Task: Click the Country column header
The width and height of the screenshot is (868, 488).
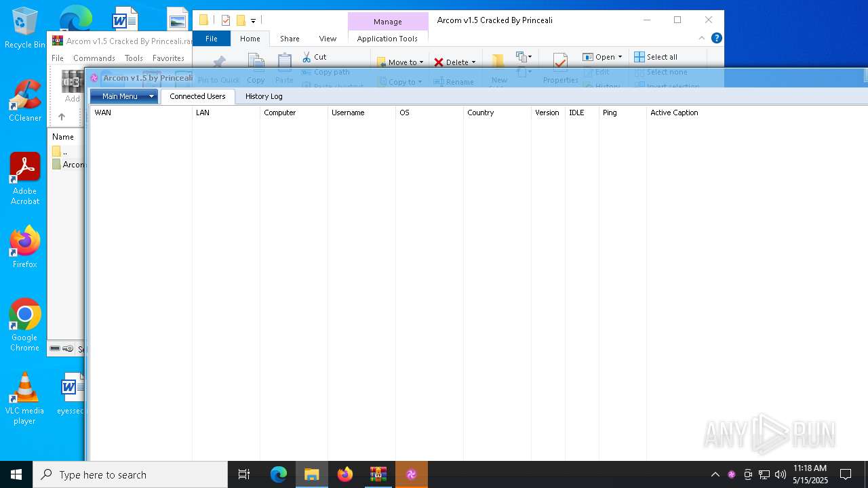Action: pos(497,113)
